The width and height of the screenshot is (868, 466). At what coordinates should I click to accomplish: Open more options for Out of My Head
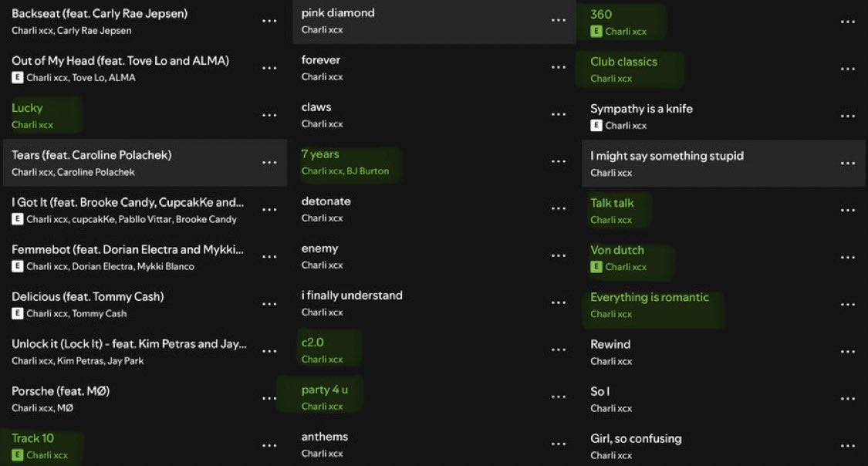[269, 68]
